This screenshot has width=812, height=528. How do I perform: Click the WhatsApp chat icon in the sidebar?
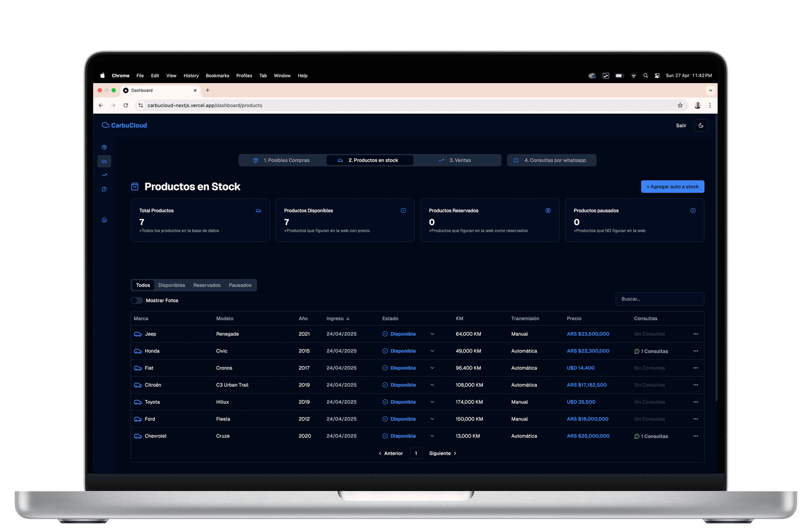104,189
